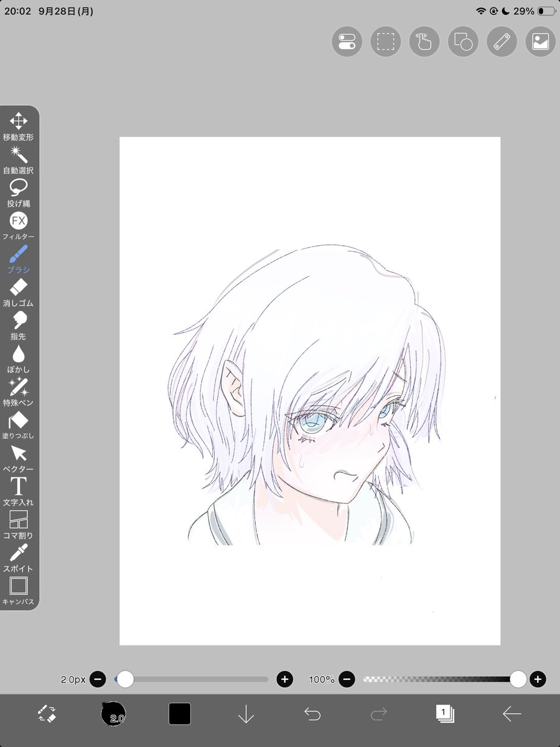Open the shape drawing tool button
560x747 pixels.
click(x=463, y=42)
